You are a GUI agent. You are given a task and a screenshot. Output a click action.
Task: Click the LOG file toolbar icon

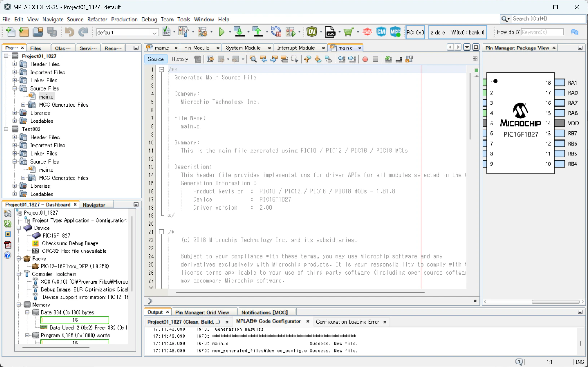point(330,32)
